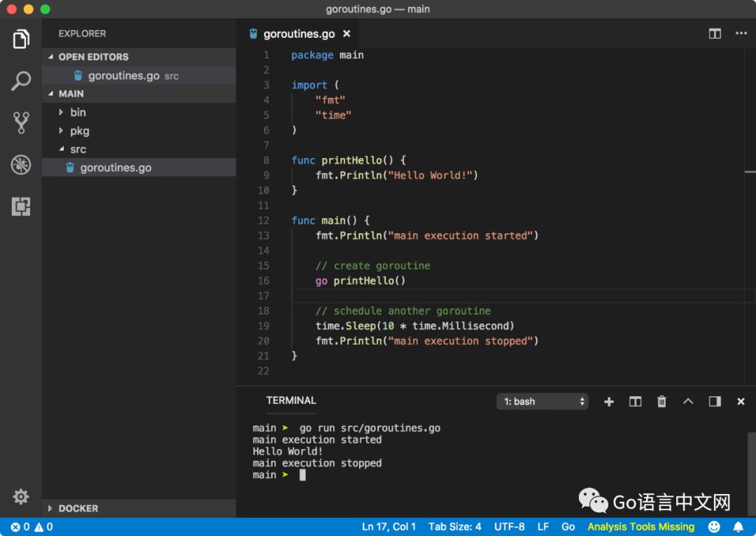Click the "time" import string

point(333,115)
